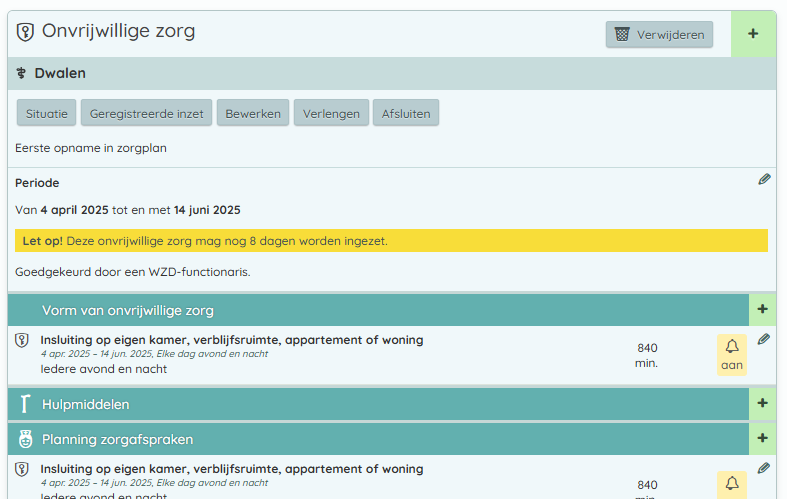Image resolution: width=787 pixels, height=499 pixels.
Task: Open the Situatie tab
Action: [47, 113]
